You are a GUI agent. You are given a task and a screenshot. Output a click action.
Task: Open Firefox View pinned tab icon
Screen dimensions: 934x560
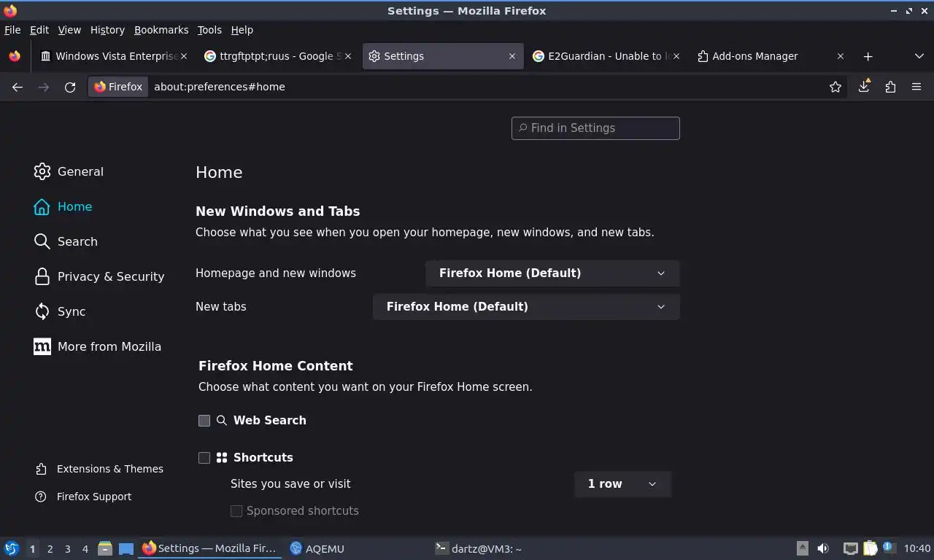pyautogui.click(x=15, y=56)
